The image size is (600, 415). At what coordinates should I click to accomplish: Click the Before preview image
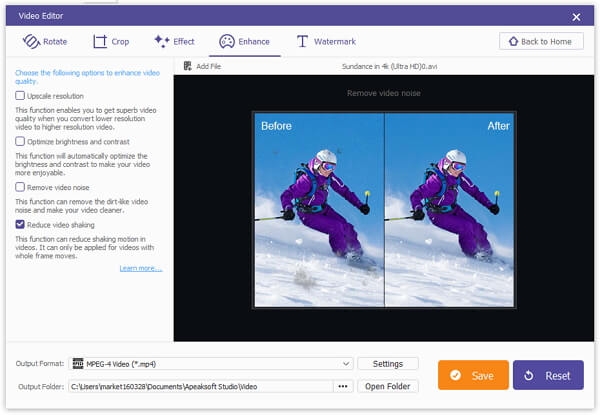[x=320, y=210]
